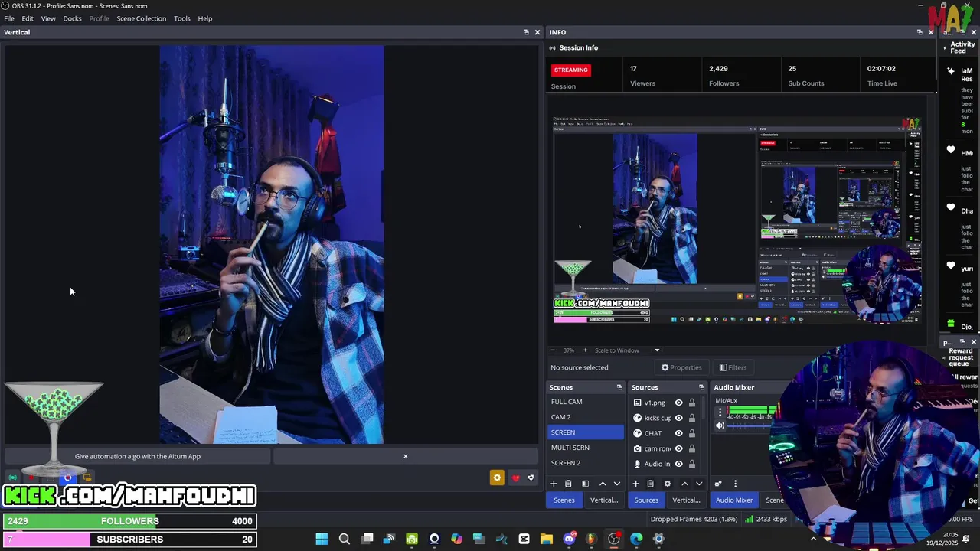Hide the cam rond source

(678, 448)
